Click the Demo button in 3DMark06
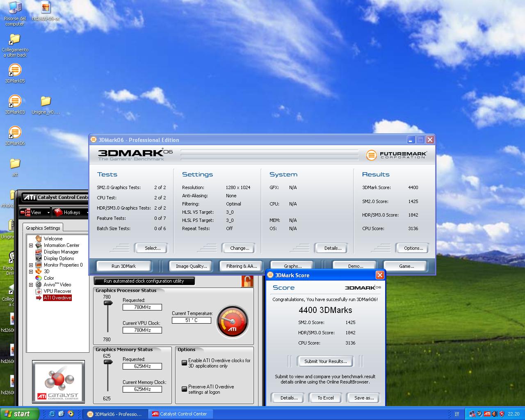Image resolution: width=525 pixels, height=420 pixels. (355, 265)
